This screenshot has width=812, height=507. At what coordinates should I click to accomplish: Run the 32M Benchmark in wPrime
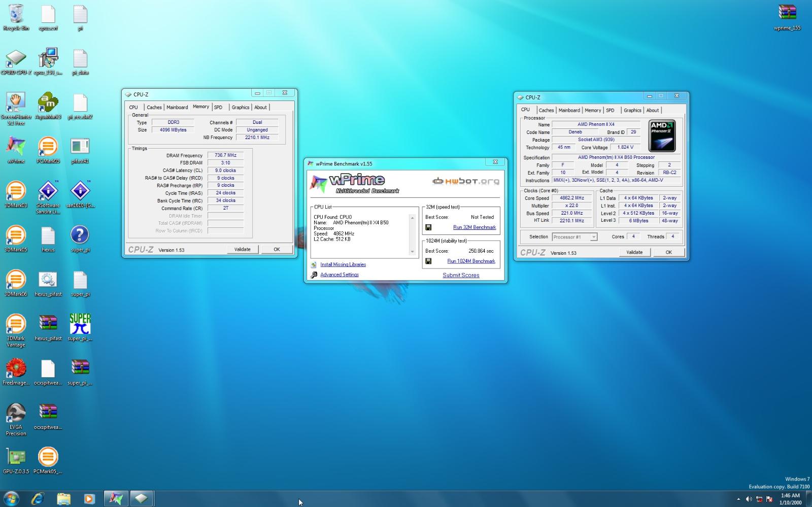coord(475,227)
